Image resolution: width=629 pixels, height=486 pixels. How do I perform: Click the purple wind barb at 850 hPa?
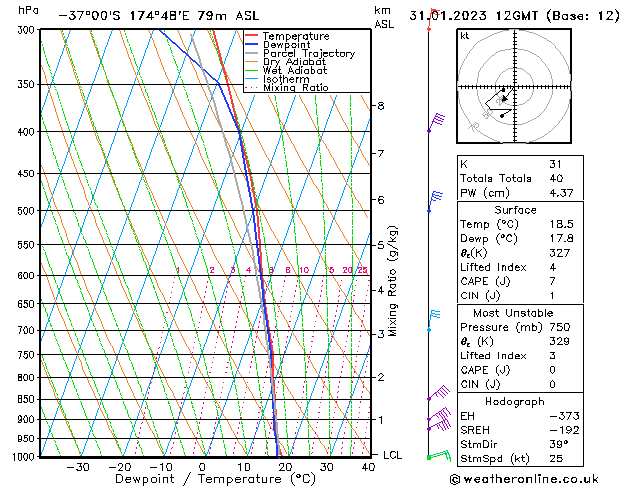(x=438, y=393)
